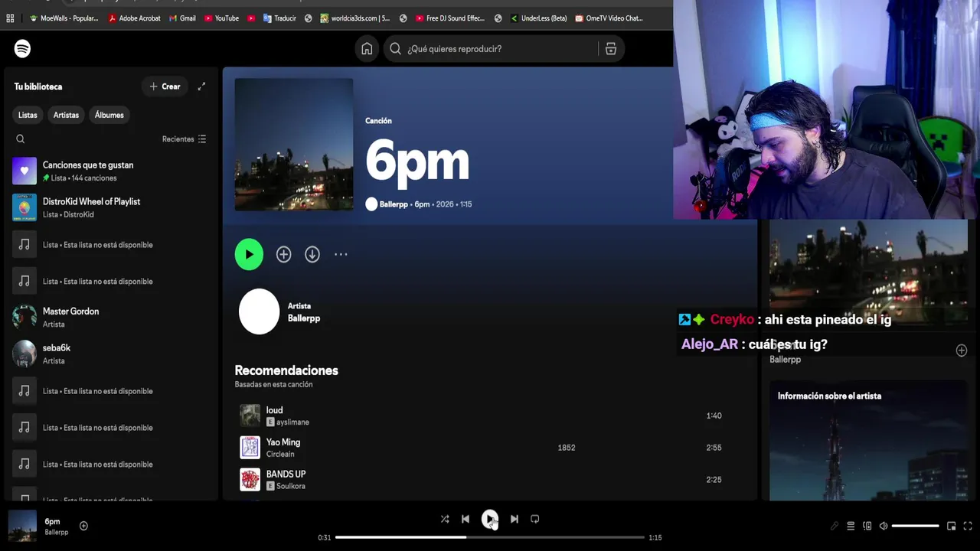
Task: Open the Spotify logo home link
Action: coord(22,49)
